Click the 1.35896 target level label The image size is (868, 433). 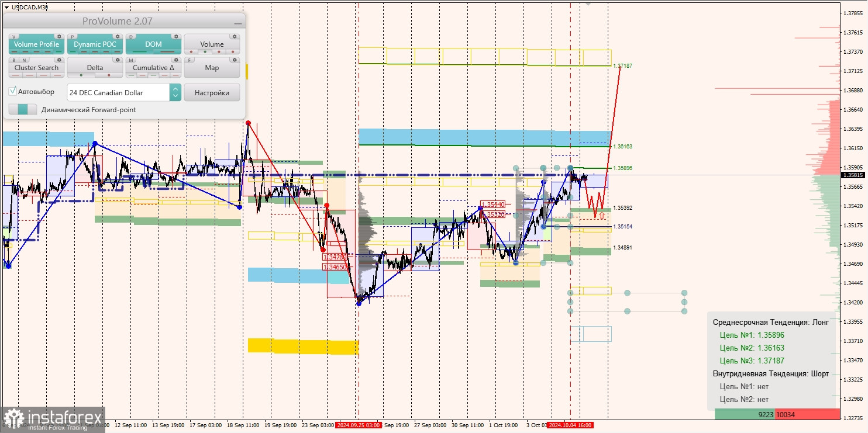pyautogui.click(x=624, y=168)
